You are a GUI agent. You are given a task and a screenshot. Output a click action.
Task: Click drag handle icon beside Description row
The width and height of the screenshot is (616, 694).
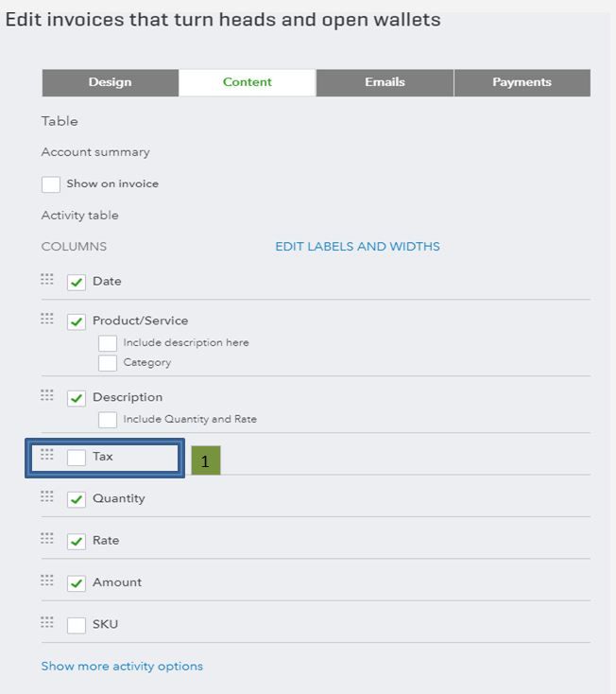tap(47, 396)
